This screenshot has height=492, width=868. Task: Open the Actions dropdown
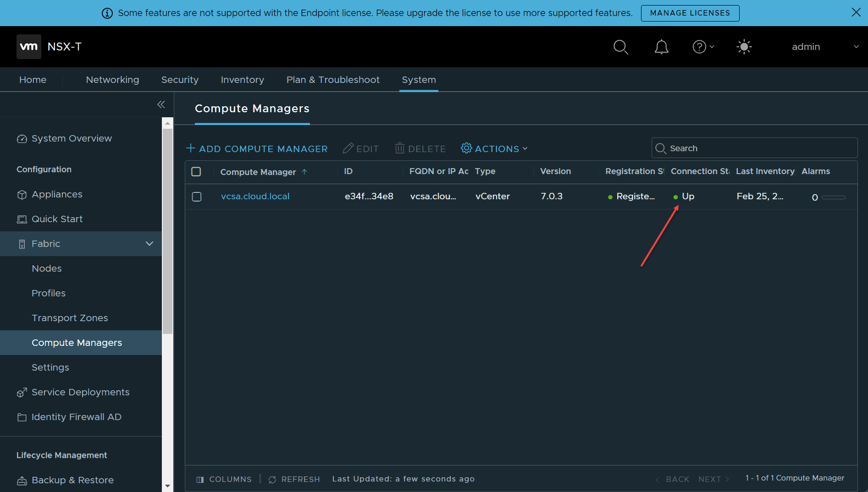(x=494, y=148)
